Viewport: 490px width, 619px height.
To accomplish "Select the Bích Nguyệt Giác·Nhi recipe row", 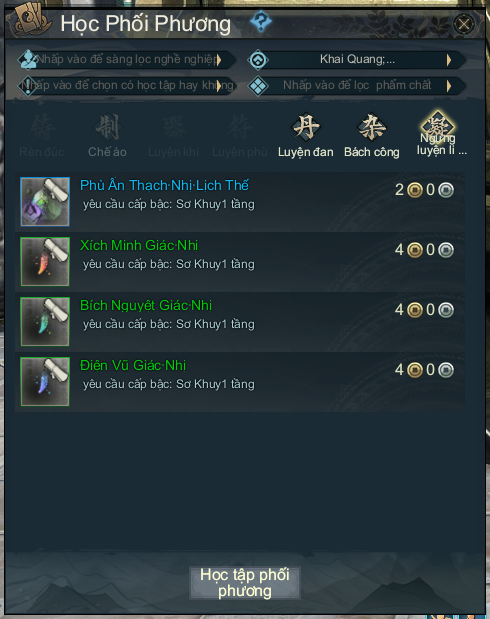I will click(x=240, y=322).
